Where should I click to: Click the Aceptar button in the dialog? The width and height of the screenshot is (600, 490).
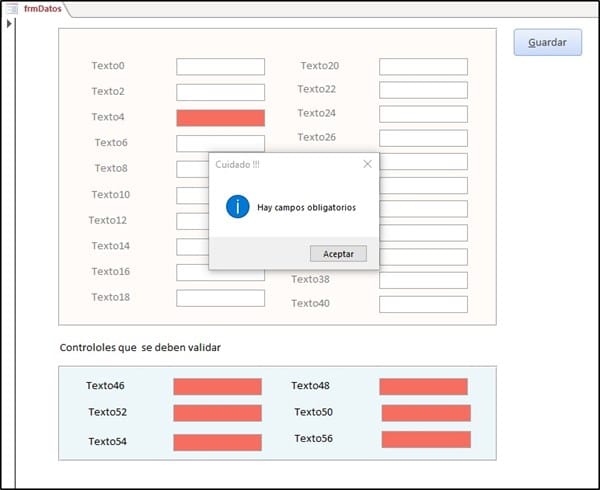point(338,254)
